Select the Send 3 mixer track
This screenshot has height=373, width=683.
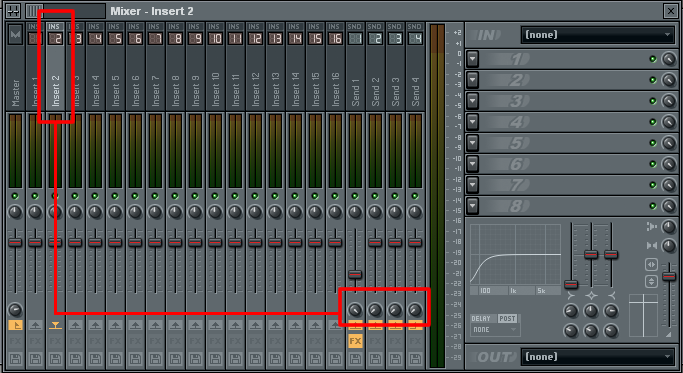tap(395, 65)
